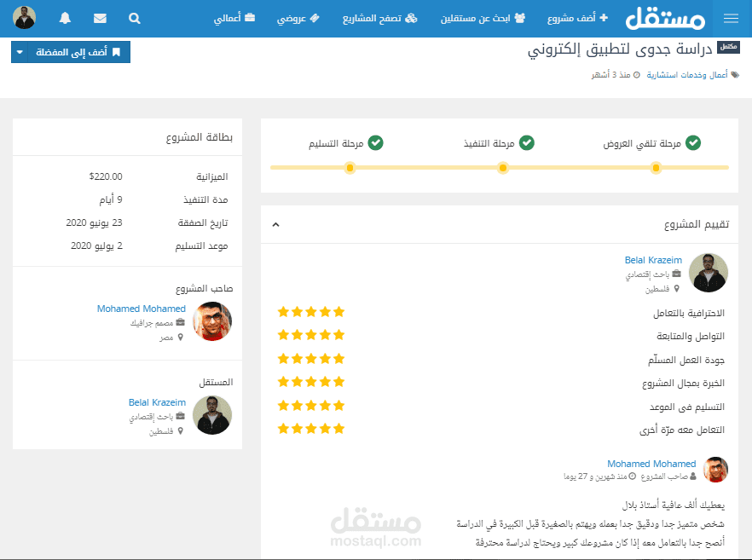Open the messages envelope icon

[x=100, y=18]
